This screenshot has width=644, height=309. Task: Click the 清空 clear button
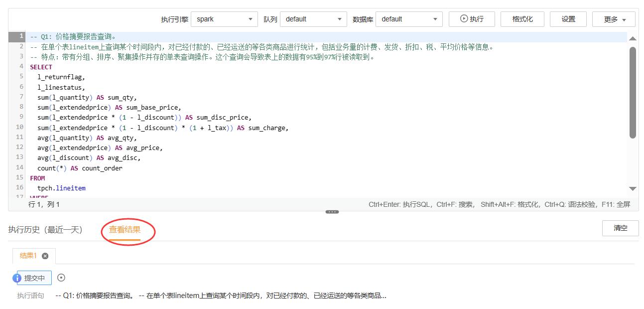(620, 228)
